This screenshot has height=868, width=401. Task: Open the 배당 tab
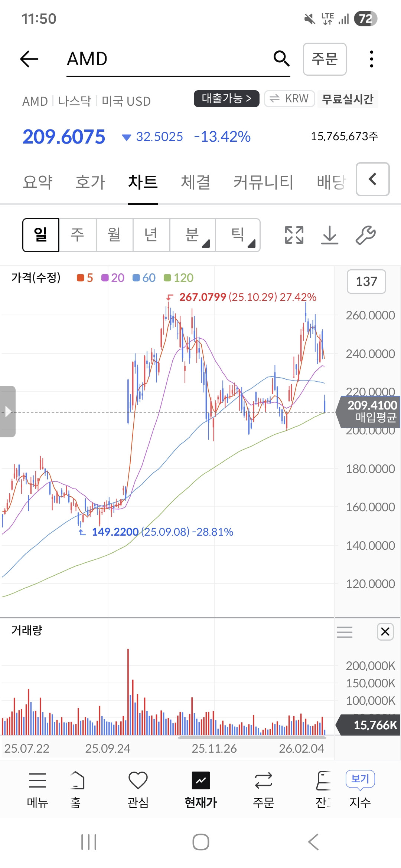pyautogui.click(x=331, y=182)
